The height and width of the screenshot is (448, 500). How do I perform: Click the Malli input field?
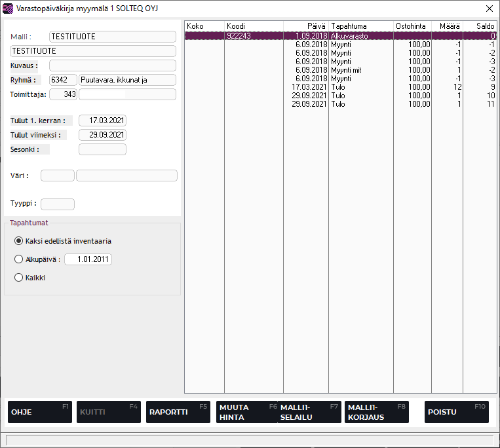pyautogui.click(x=112, y=37)
